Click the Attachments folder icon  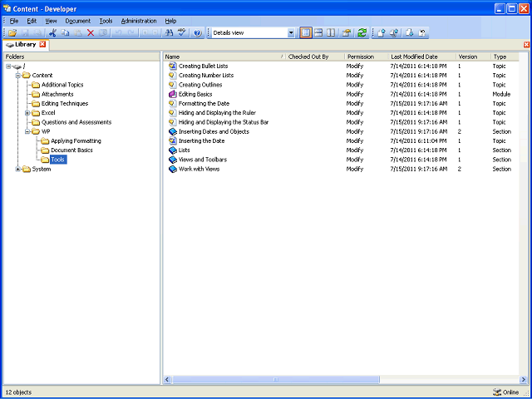[35, 94]
